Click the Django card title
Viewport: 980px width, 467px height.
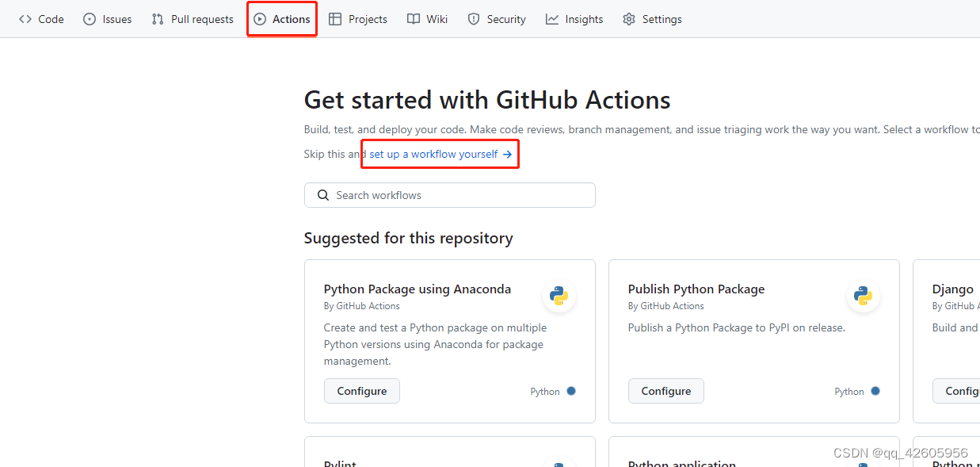pyautogui.click(x=953, y=289)
